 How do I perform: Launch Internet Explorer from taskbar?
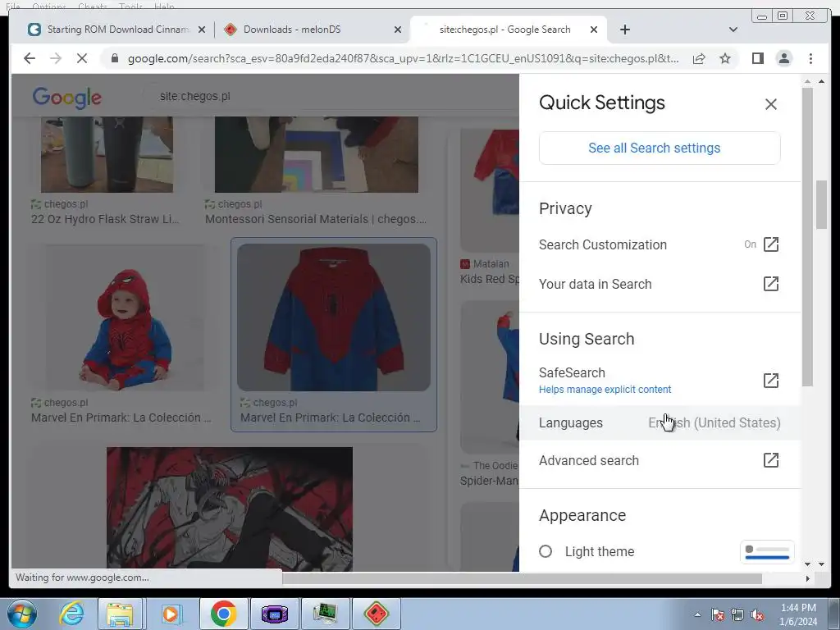click(71, 614)
